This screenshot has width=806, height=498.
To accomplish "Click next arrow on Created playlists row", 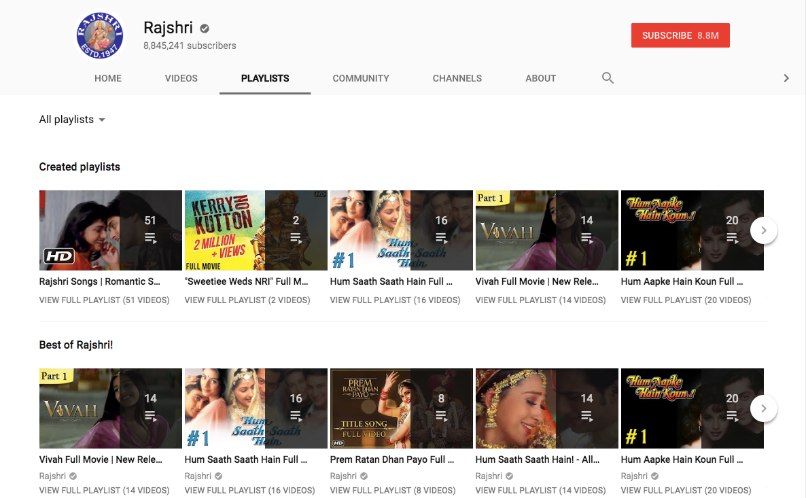I will click(x=763, y=230).
